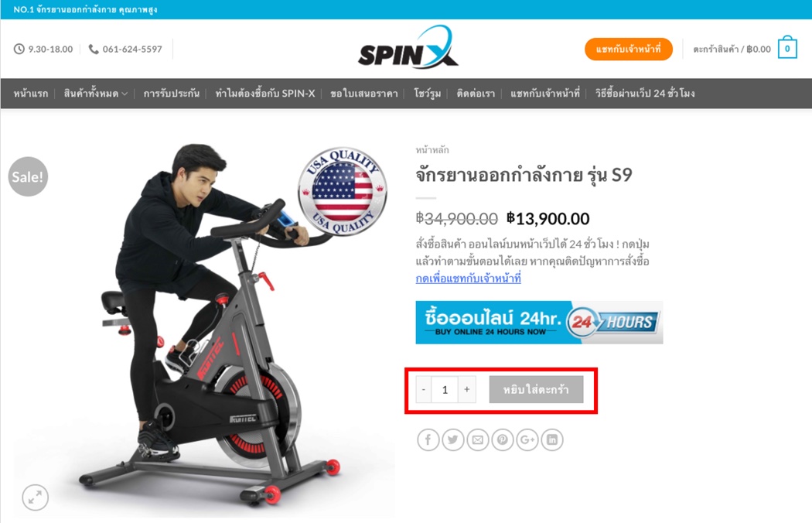
Task: Go to การรับประกัน menu item
Action: click(x=172, y=94)
